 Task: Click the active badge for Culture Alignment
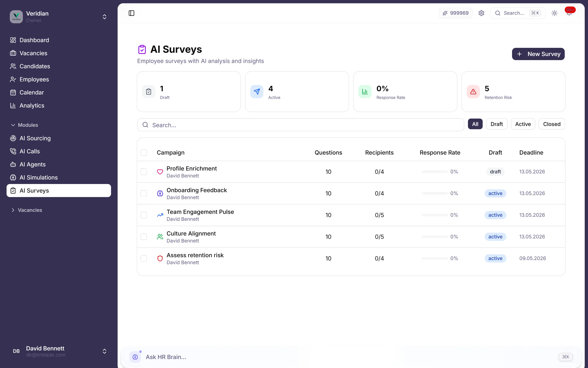point(495,237)
